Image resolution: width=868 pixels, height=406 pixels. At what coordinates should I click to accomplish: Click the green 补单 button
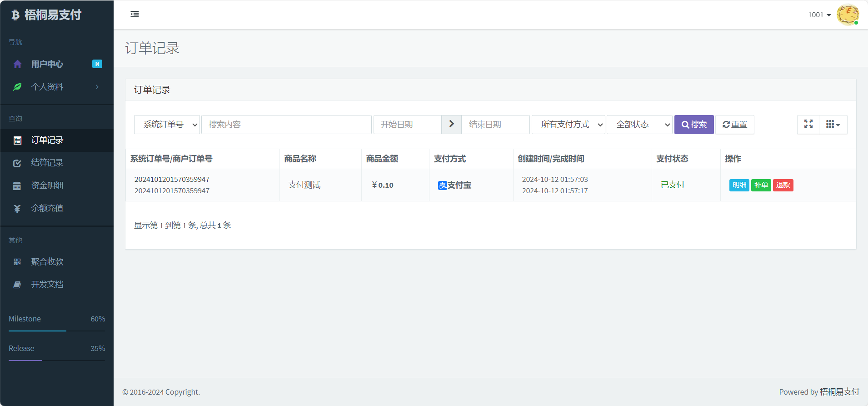[761, 185]
